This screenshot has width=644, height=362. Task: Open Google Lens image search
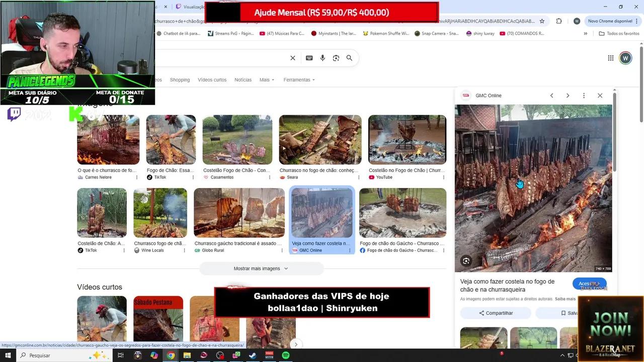336,58
